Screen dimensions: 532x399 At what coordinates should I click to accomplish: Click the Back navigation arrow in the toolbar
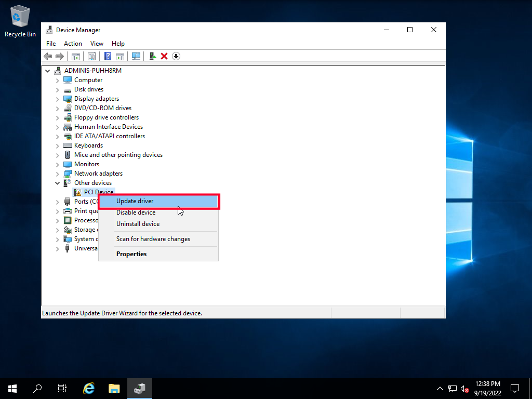tap(47, 56)
